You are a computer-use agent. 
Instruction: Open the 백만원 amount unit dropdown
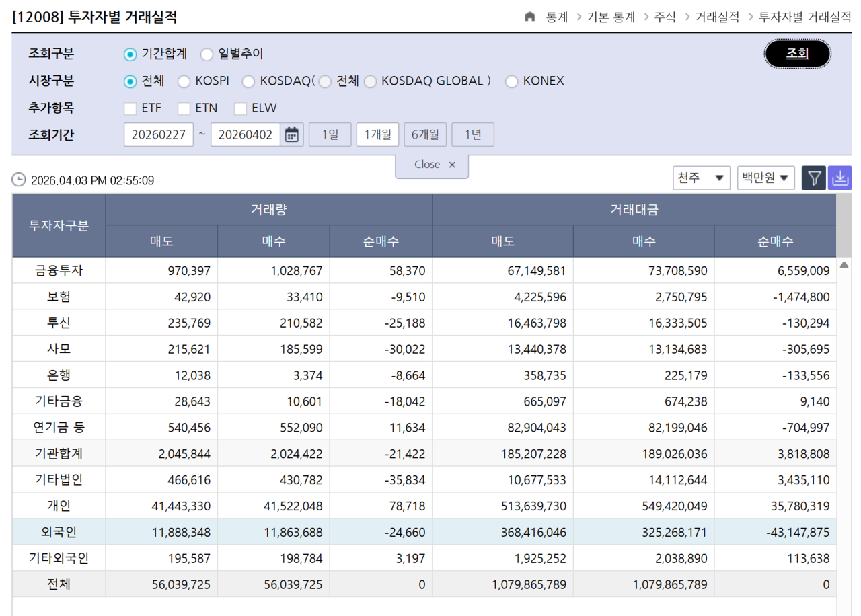(766, 178)
